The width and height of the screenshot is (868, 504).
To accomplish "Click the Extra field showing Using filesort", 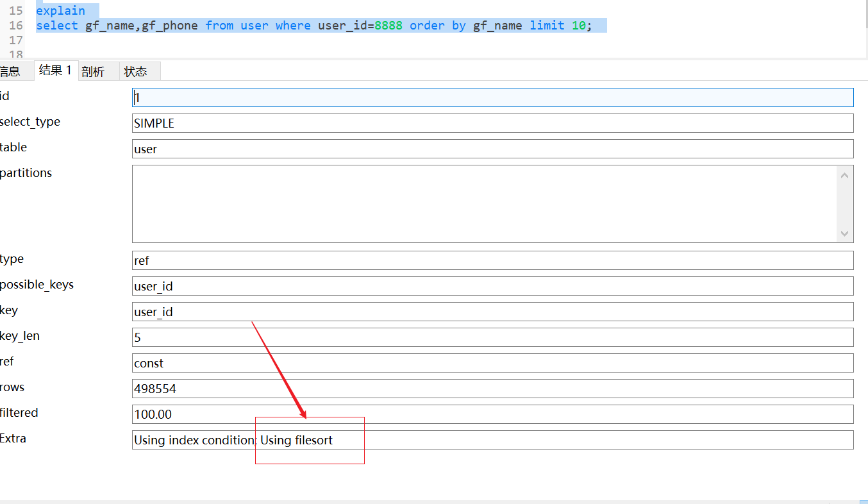I will 449,440.
